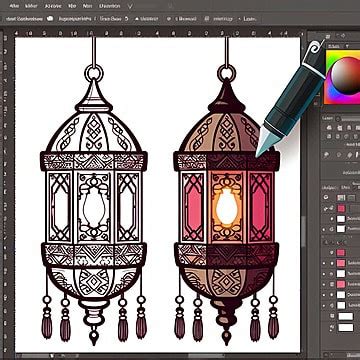The width and height of the screenshot is (360, 360).
Task: Toggle visibility dot of the bottom pink layer row
Action: (323, 284)
